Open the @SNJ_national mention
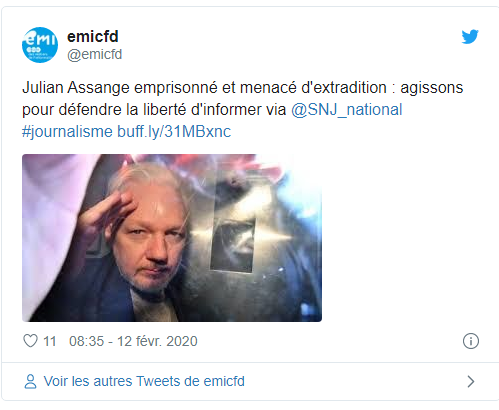 click(x=347, y=110)
